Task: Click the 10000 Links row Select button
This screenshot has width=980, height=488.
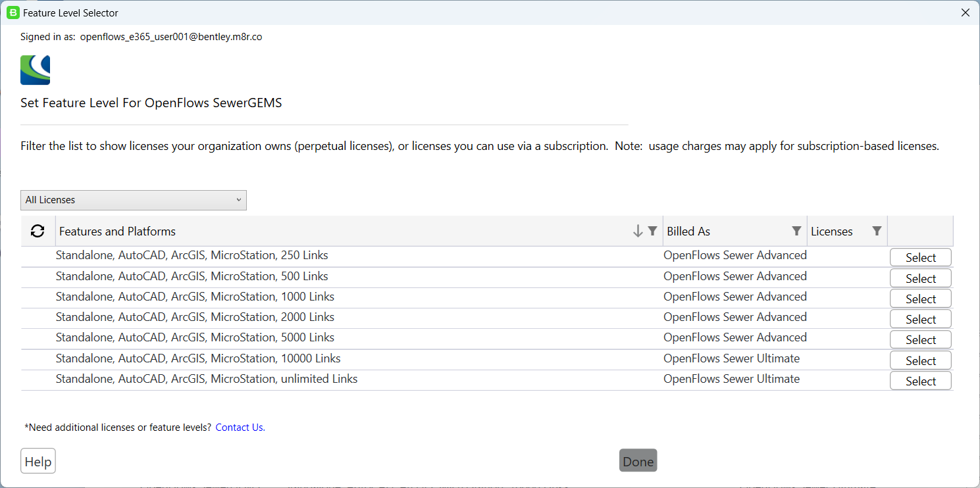Action: [920, 360]
